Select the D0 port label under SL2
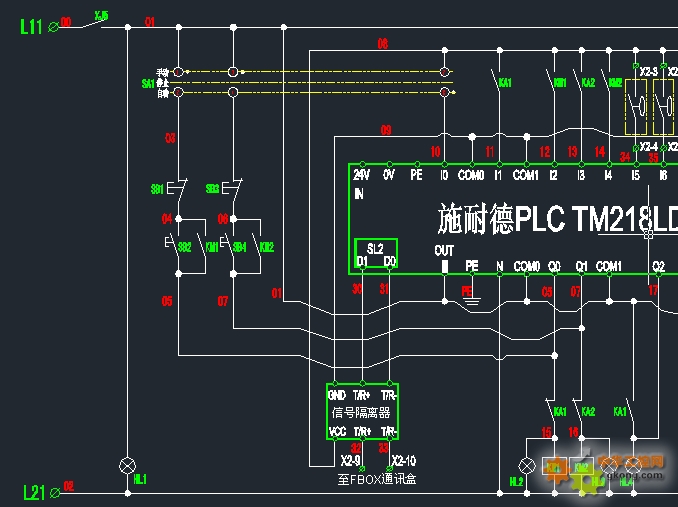The height and width of the screenshot is (507, 678). (390, 261)
